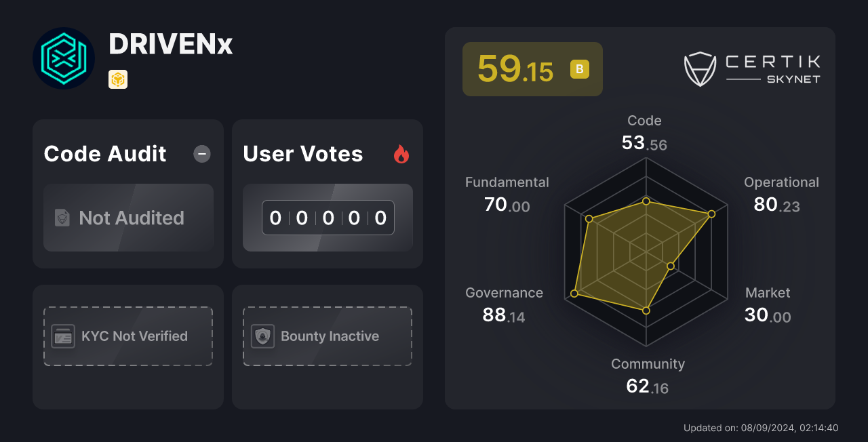Click the Code vertex on the radar chart
This screenshot has height=442, width=868.
click(645, 201)
